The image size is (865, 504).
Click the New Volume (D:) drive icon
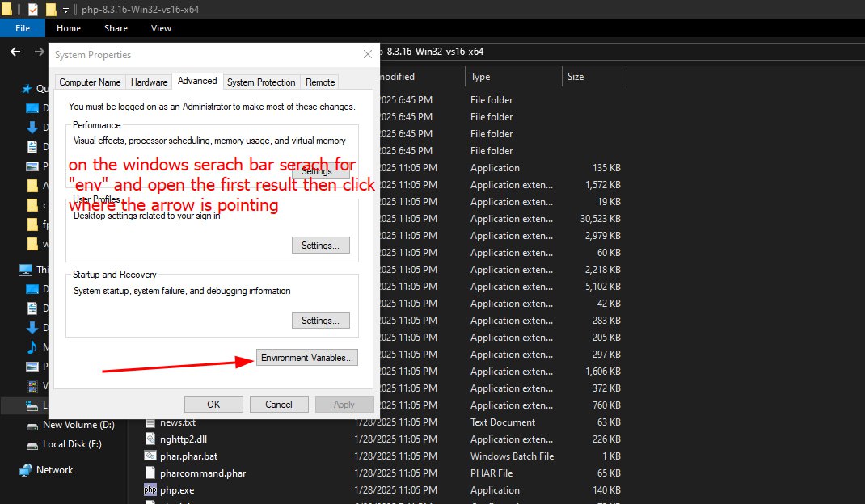point(32,426)
